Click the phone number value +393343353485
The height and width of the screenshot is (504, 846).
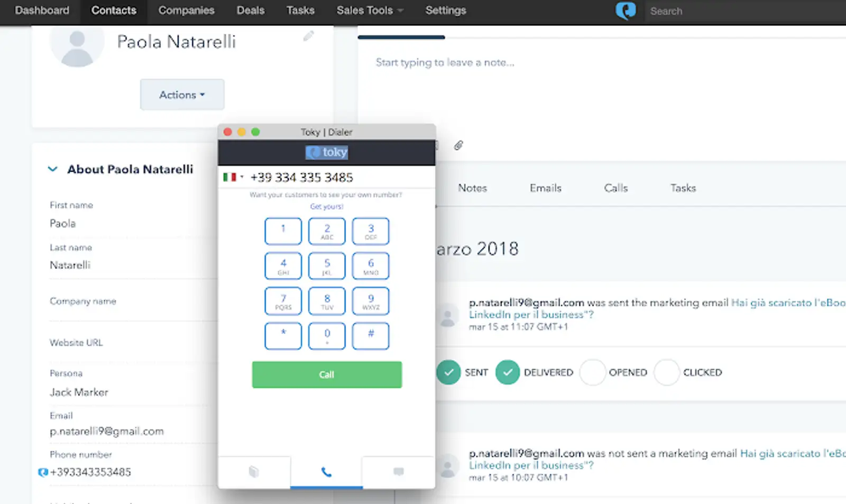pos(90,472)
